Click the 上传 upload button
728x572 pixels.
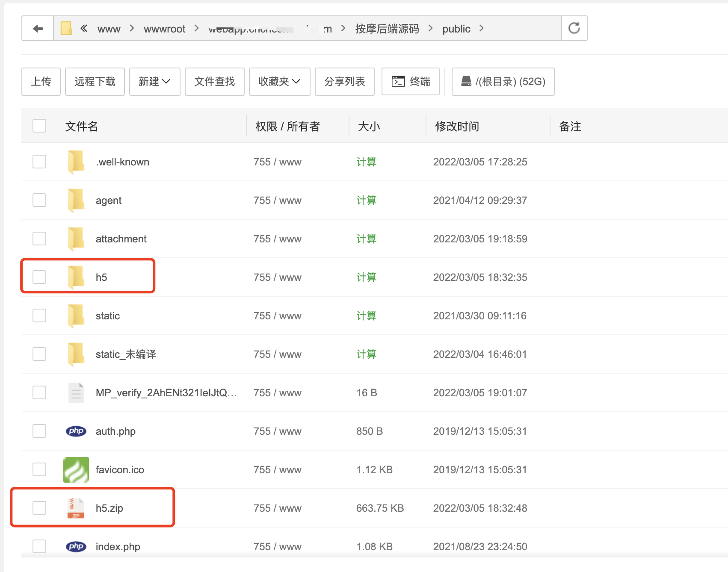point(41,82)
